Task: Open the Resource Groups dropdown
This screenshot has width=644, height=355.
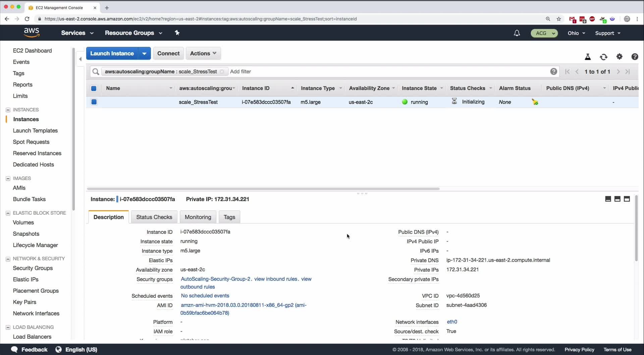Action: (x=133, y=33)
